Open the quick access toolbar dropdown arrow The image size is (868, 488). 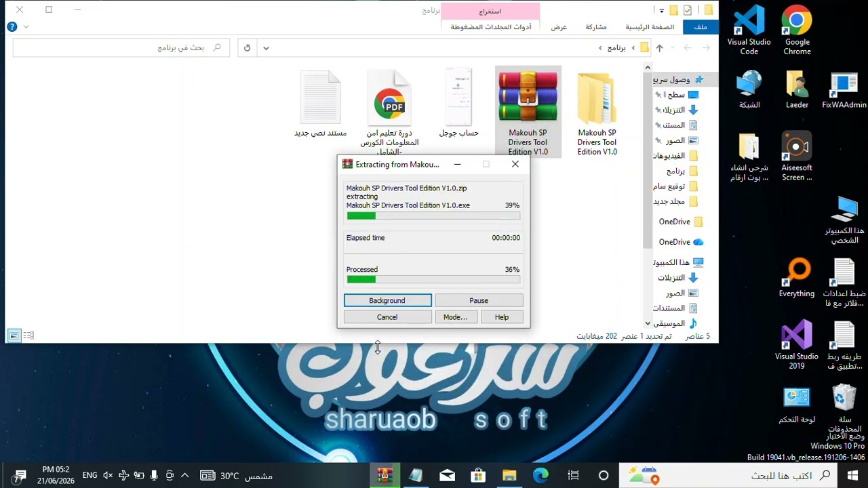[x=661, y=10]
